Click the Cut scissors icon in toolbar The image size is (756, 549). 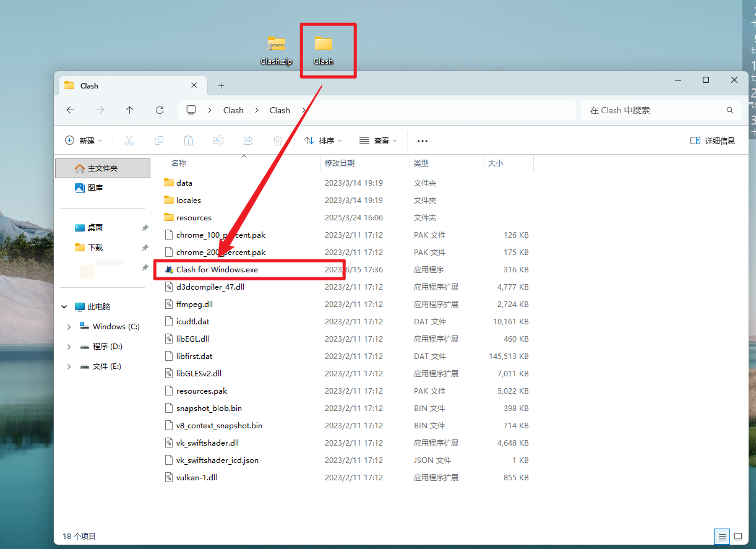(129, 141)
